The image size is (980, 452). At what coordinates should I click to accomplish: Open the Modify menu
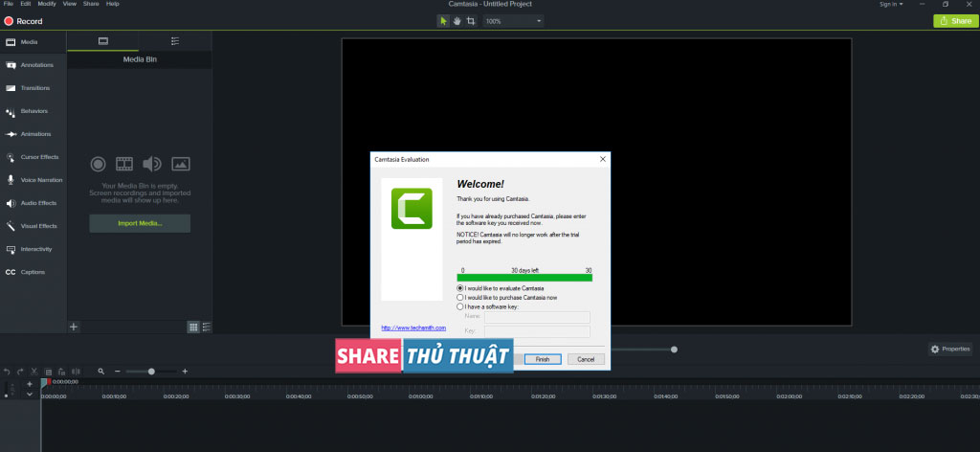pyautogui.click(x=46, y=4)
